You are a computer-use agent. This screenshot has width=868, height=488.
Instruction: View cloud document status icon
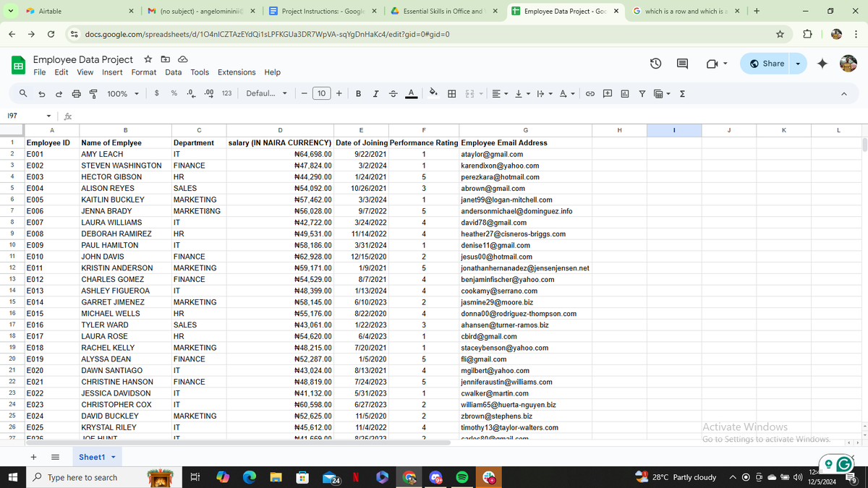click(182, 59)
